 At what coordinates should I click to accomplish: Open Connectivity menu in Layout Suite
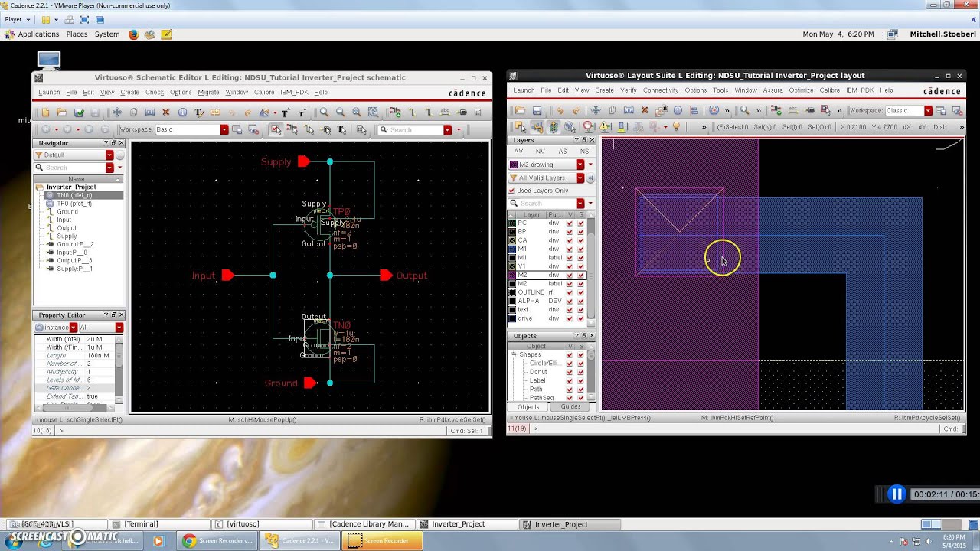click(x=661, y=90)
